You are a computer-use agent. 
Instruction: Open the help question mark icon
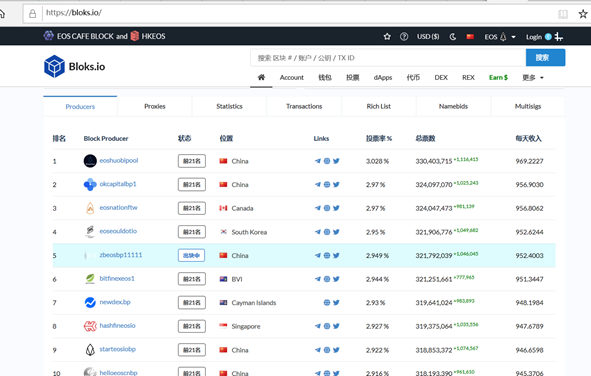click(404, 37)
